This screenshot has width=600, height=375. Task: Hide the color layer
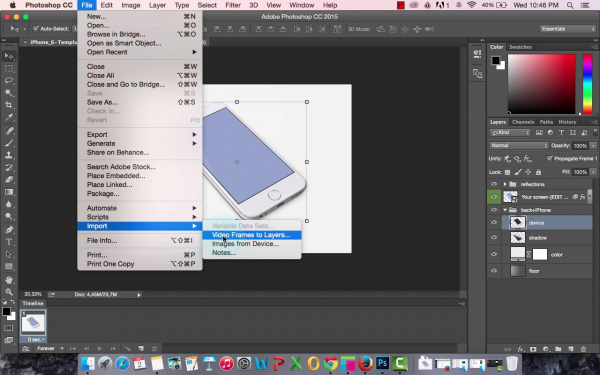[494, 254]
